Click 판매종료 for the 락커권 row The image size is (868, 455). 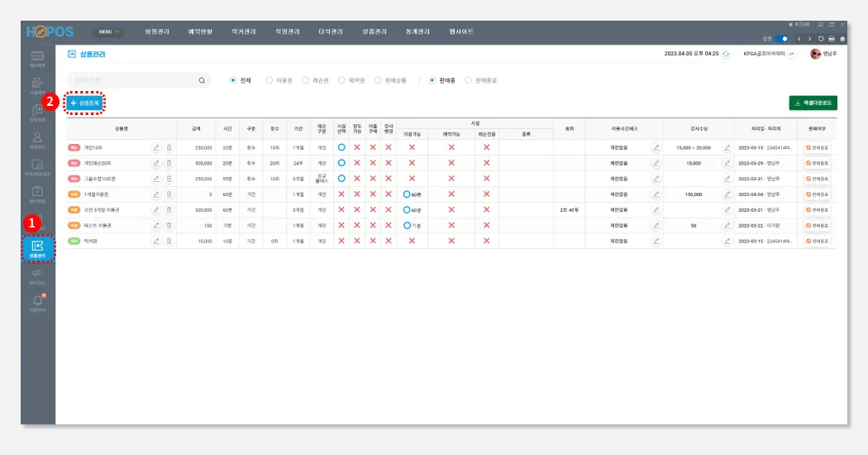[x=817, y=241]
